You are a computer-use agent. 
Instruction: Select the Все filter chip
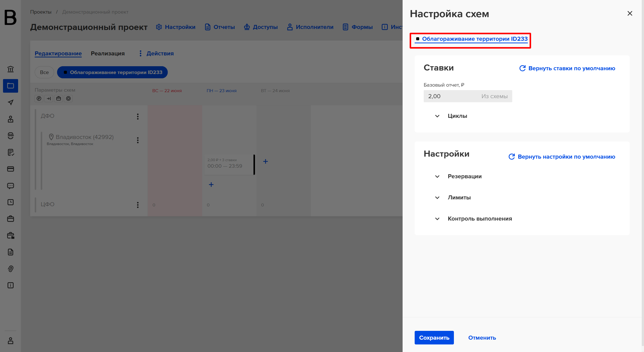point(44,72)
